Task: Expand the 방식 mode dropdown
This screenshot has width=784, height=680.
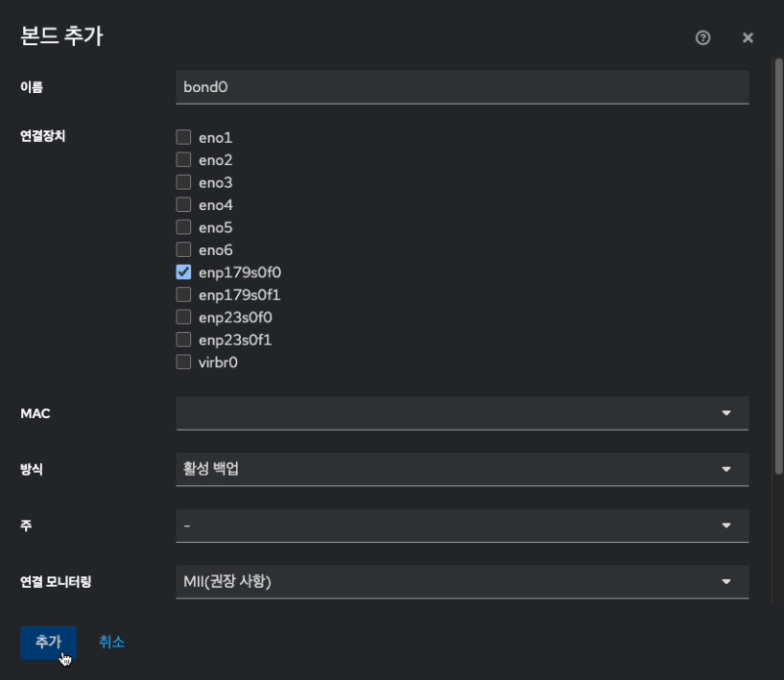Action: pos(462,469)
